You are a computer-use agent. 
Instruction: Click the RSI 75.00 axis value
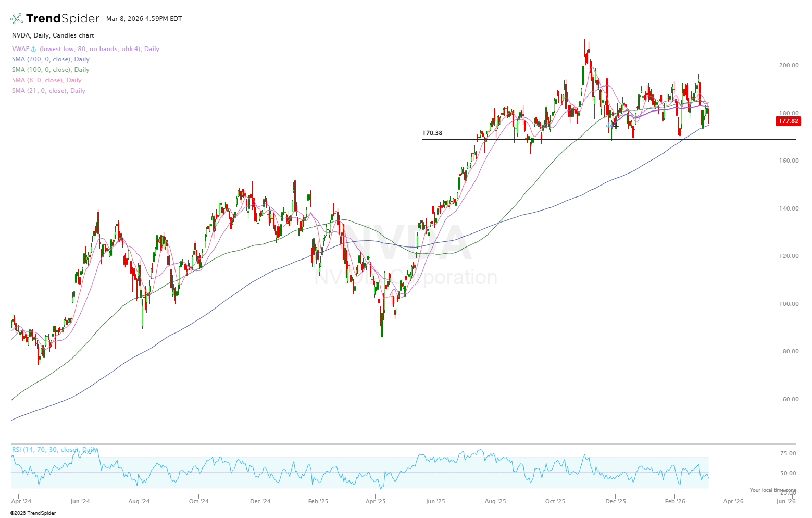click(788, 453)
